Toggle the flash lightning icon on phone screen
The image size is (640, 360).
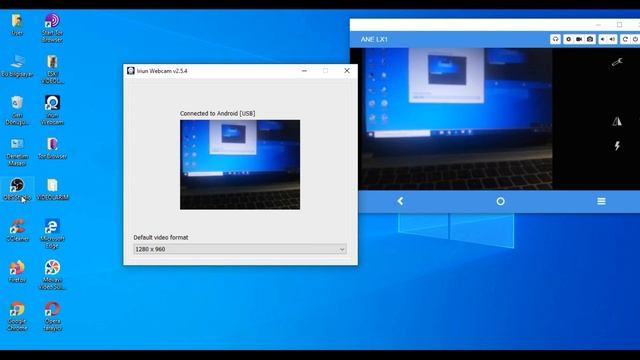pyautogui.click(x=617, y=146)
